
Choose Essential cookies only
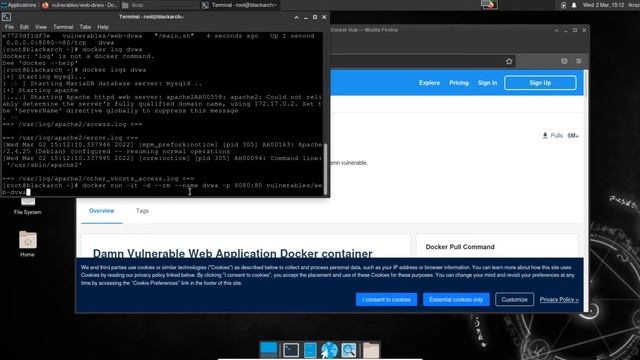coord(456,300)
